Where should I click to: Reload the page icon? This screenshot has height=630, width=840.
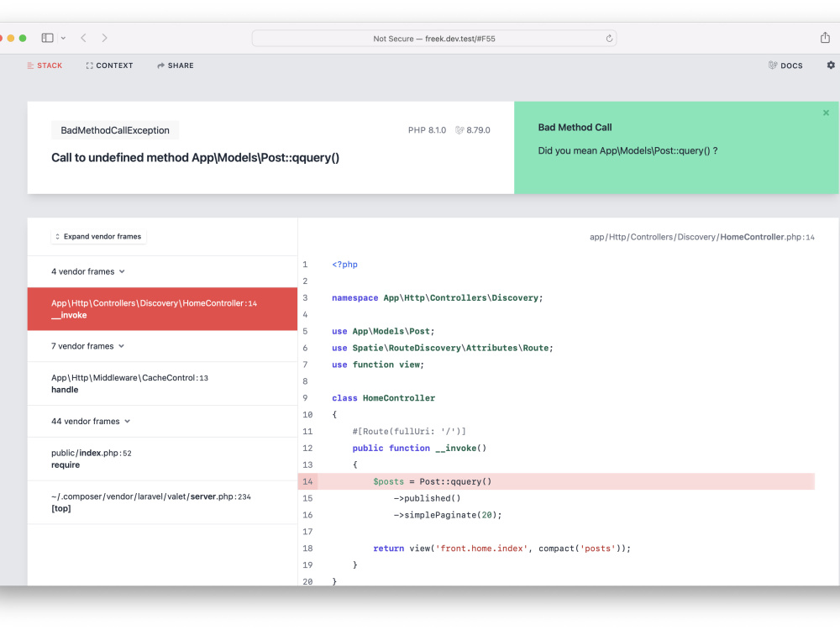(609, 39)
